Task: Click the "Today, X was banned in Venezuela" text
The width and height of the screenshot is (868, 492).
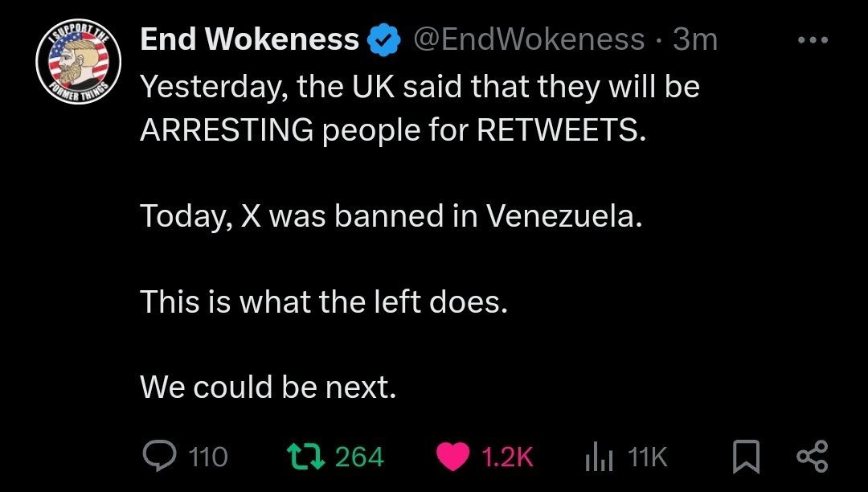Action: (x=391, y=216)
